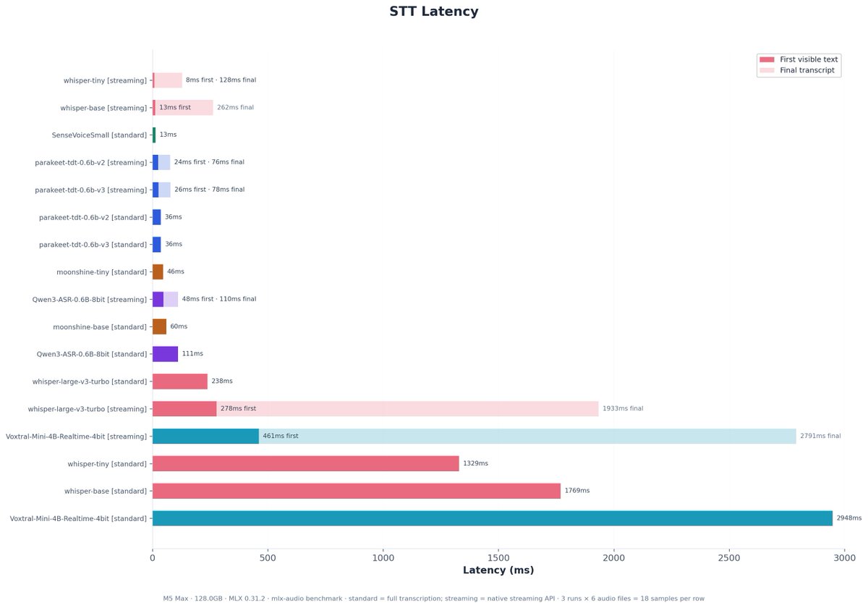Click the "Latency (ms)" x-axis title
Image resolution: width=868 pixels, height=608 pixels.
[498, 570]
